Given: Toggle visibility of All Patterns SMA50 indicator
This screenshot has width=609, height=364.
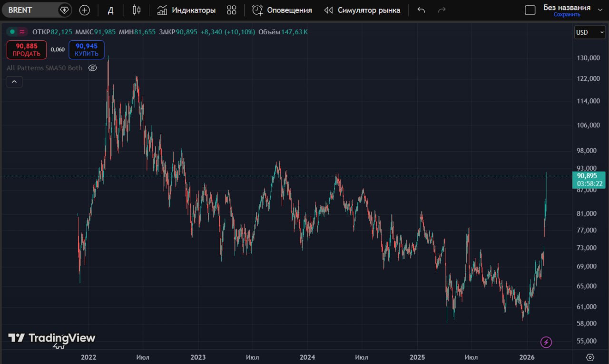Looking at the screenshot, I should click(x=93, y=68).
